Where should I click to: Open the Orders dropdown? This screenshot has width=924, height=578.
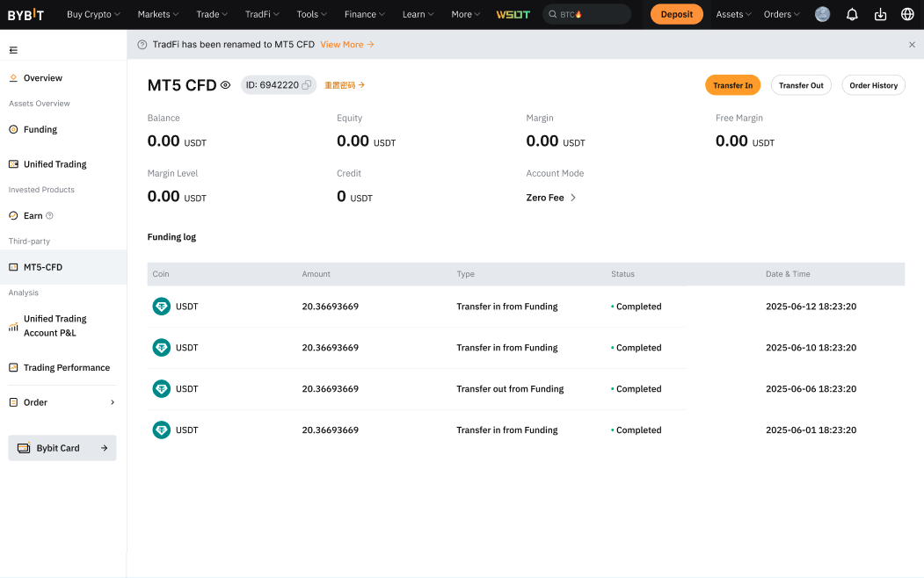pyautogui.click(x=782, y=15)
